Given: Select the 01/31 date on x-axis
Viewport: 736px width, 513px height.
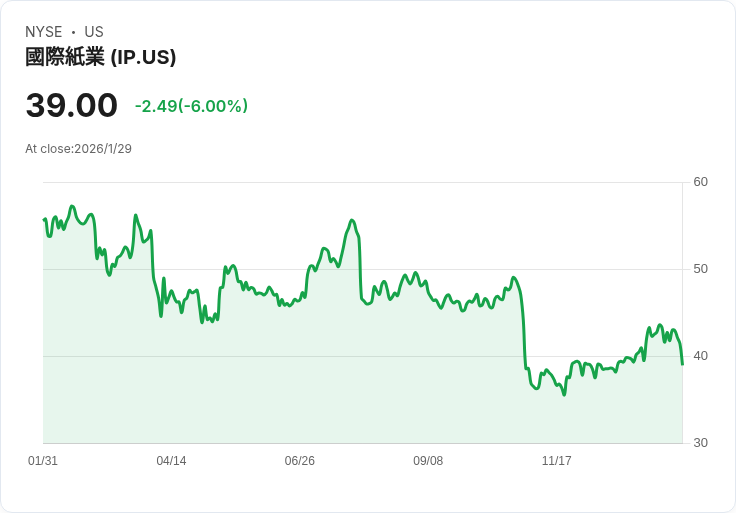Looking at the screenshot, I should point(43,461).
